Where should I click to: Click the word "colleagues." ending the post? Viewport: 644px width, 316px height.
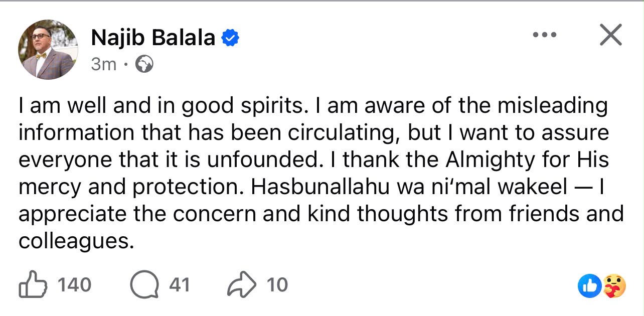tap(77, 241)
